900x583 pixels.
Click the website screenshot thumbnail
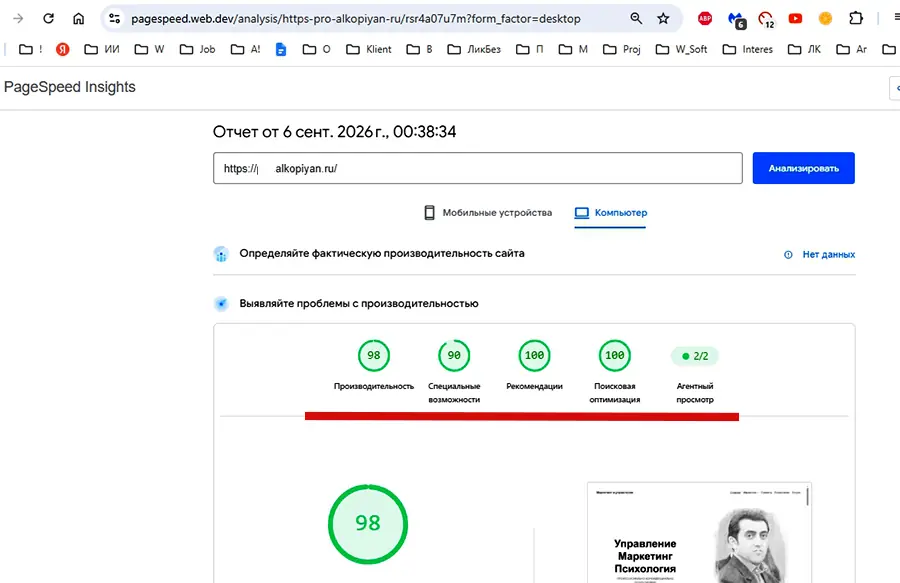tap(699, 533)
